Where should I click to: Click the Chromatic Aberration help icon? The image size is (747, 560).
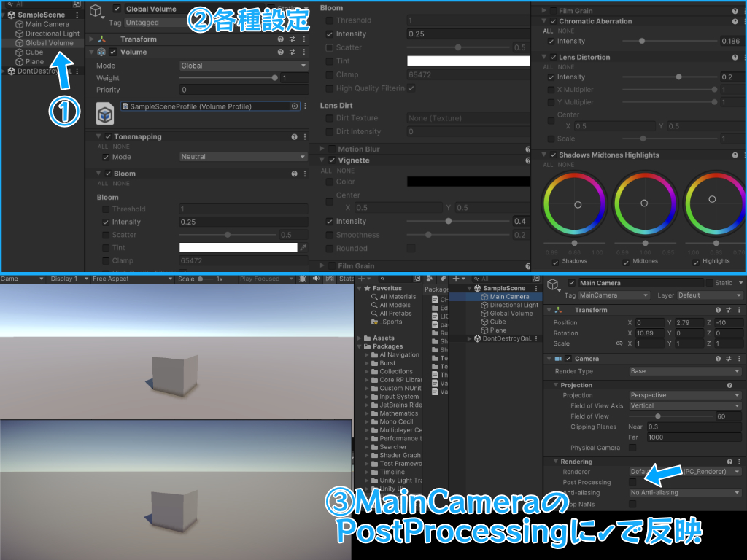[735, 21]
